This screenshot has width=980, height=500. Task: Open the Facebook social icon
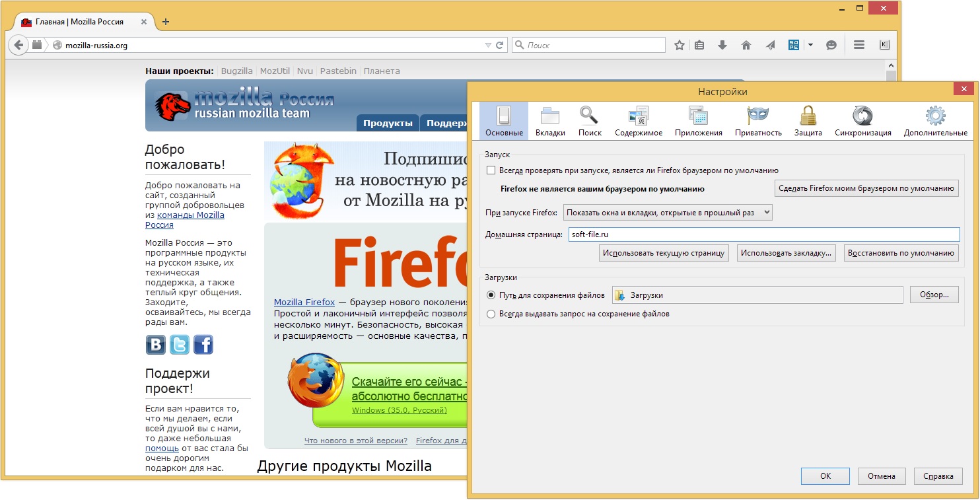click(x=203, y=345)
